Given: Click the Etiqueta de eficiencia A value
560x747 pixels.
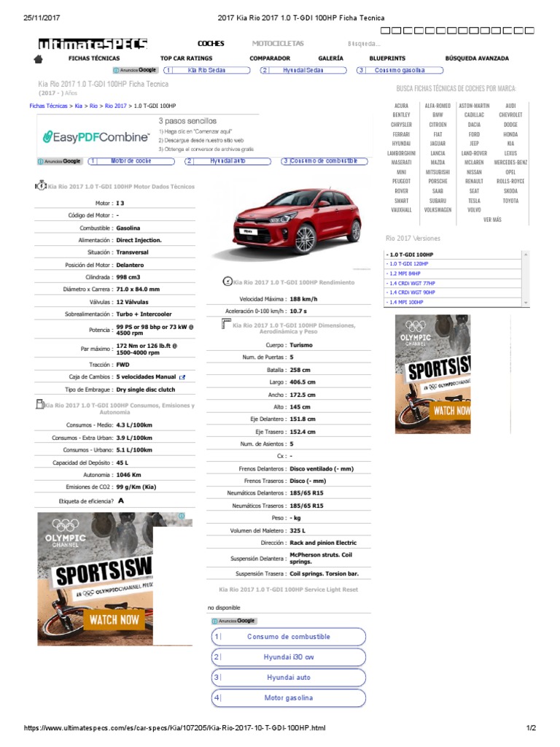Looking at the screenshot, I should pos(121,500).
